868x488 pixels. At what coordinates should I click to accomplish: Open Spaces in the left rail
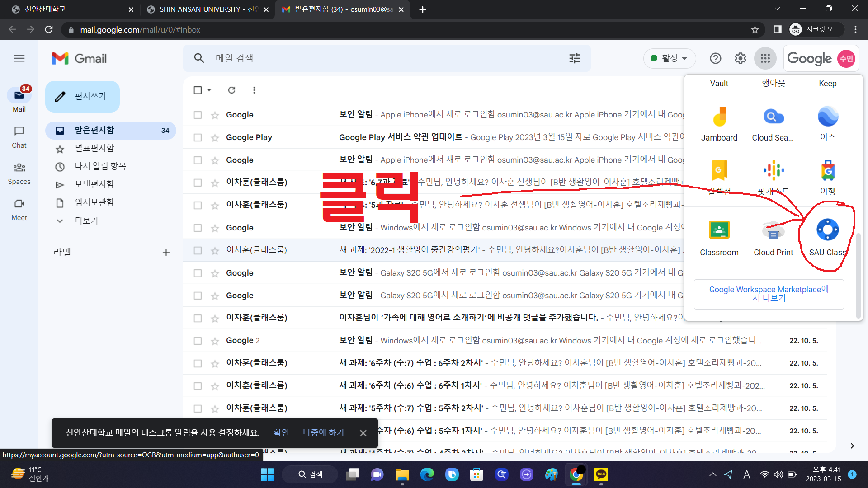(x=19, y=174)
